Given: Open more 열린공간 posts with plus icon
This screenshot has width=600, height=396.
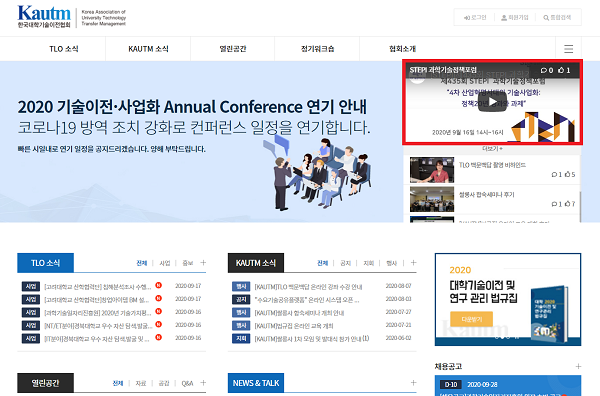Looking at the screenshot, I should (x=203, y=383).
